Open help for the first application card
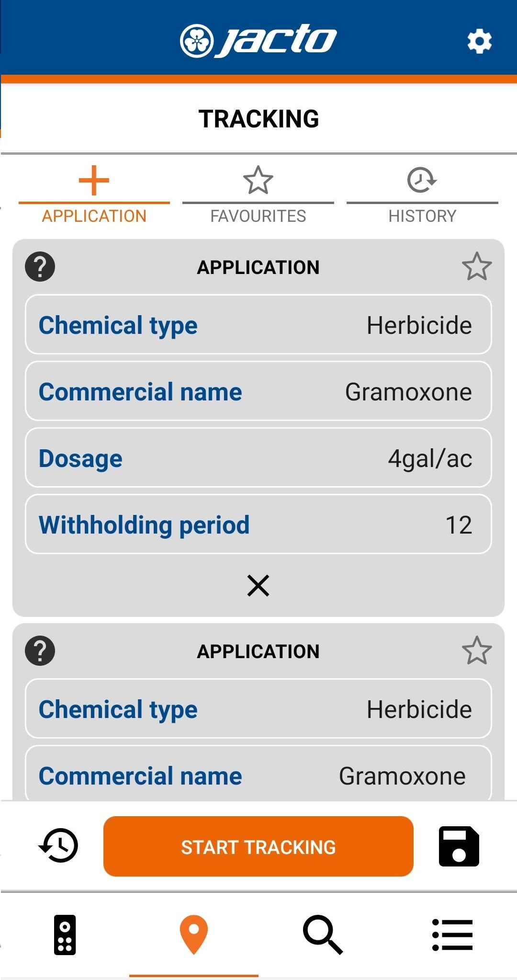 click(40, 267)
